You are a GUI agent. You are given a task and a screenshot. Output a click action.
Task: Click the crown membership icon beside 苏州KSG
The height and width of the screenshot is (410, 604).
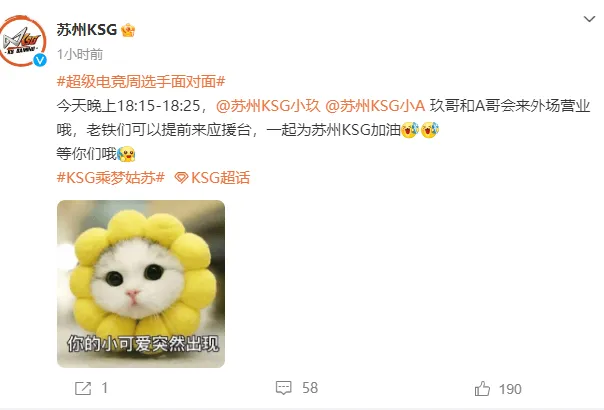128,30
